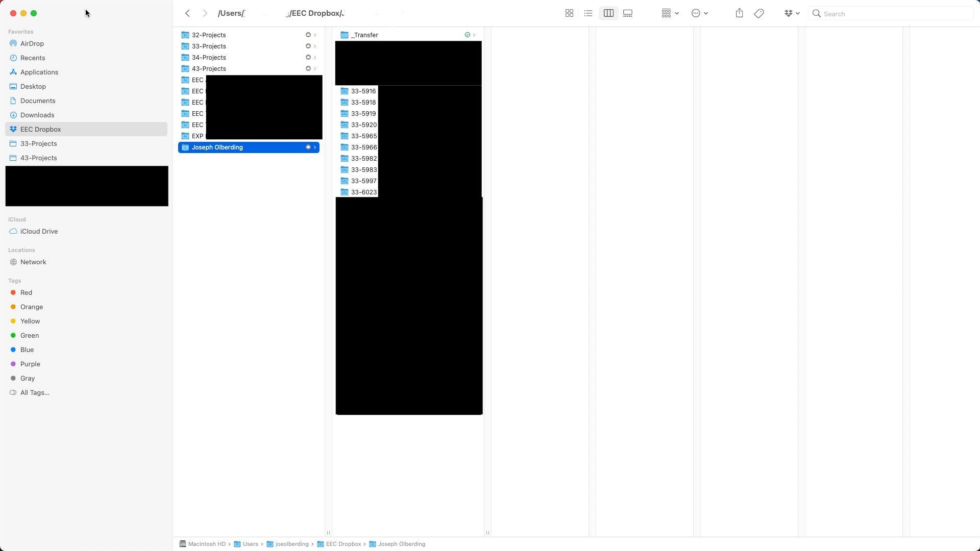Select folder 33-5966

(x=358, y=147)
